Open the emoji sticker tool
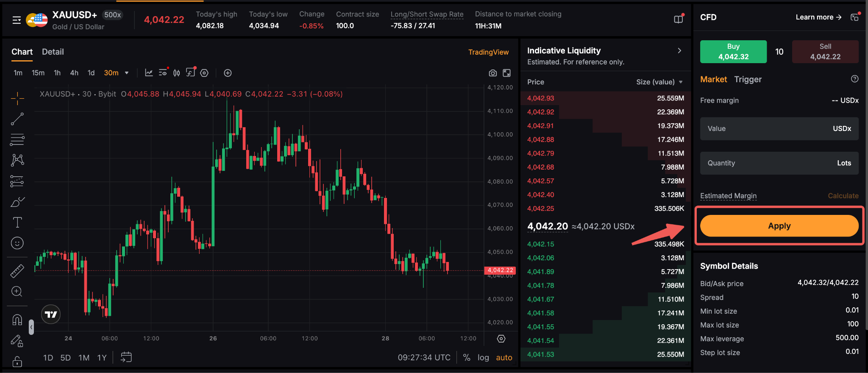The image size is (868, 373). [x=17, y=243]
